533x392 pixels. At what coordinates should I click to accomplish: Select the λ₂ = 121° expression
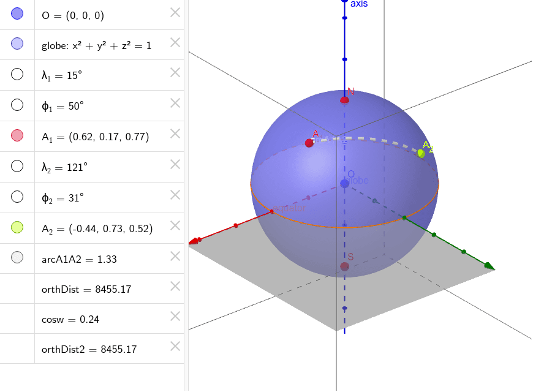(x=64, y=167)
